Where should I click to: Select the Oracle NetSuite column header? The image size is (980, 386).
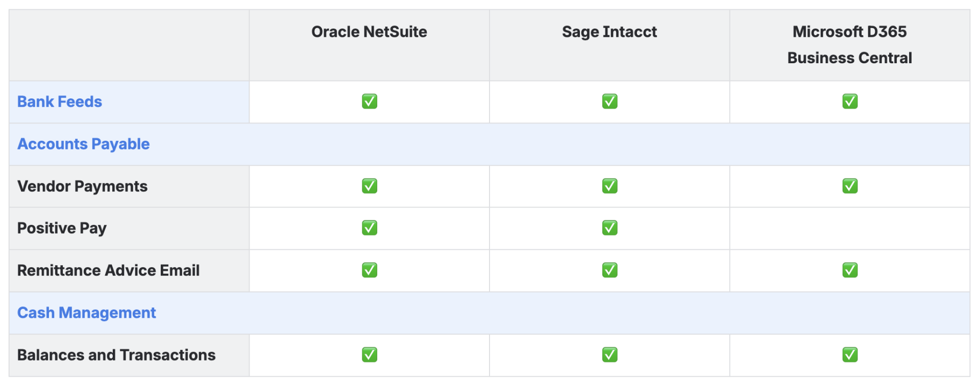tap(369, 32)
